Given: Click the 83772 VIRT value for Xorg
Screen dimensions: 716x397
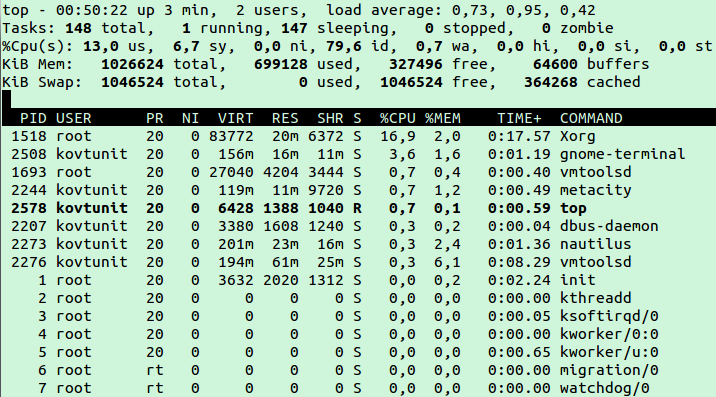Looking at the screenshot, I should tap(231, 136).
